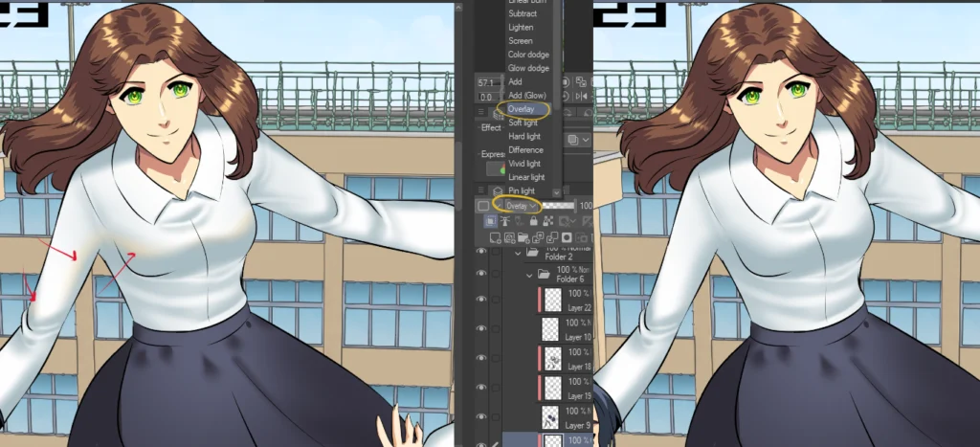The width and height of the screenshot is (980, 447).
Task: Select Layer 19 thumbnail
Action: pos(552,388)
